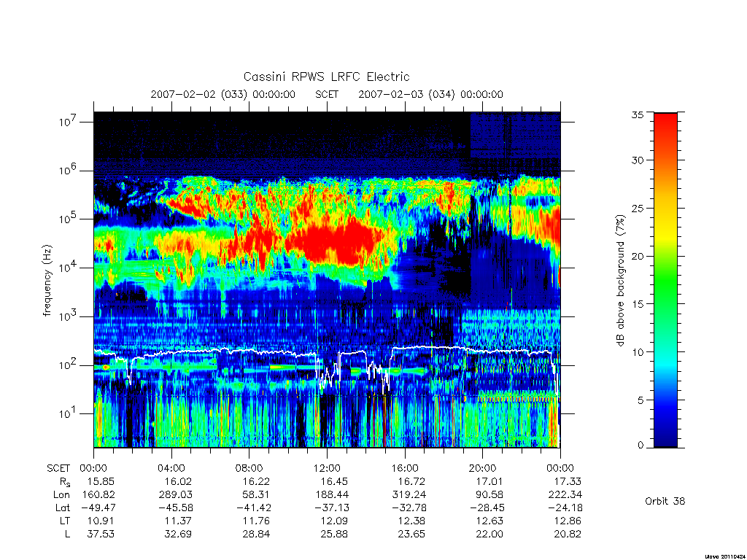Click the 12:00 SCET time label
This screenshot has width=747, height=560.
[x=328, y=468]
